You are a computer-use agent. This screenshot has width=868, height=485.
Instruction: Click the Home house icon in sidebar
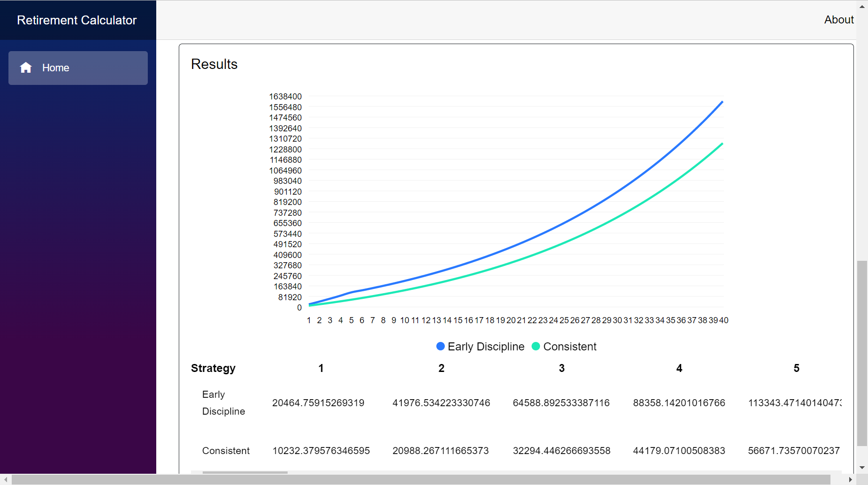click(x=26, y=68)
